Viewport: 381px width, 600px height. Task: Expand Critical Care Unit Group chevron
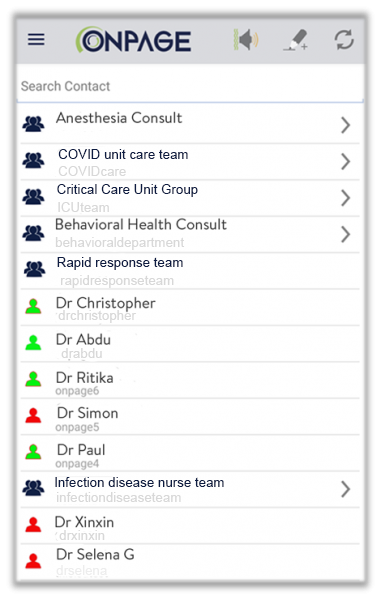click(x=345, y=198)
